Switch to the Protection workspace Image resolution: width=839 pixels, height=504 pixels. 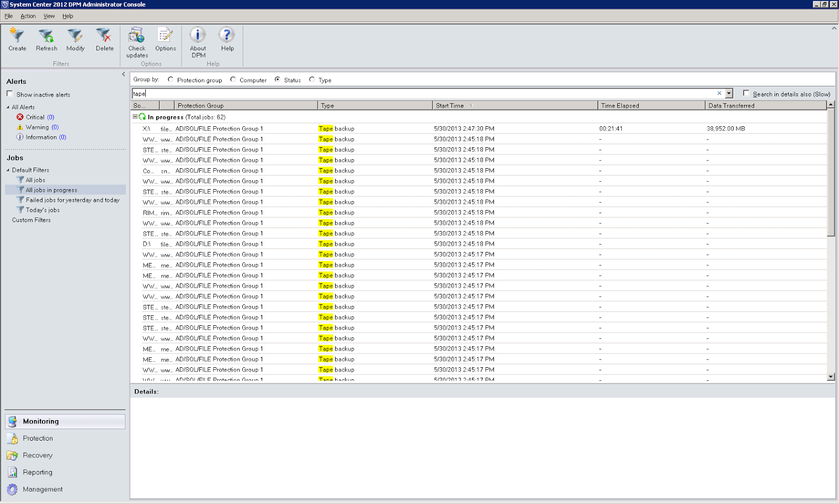(x=37, y=438)
